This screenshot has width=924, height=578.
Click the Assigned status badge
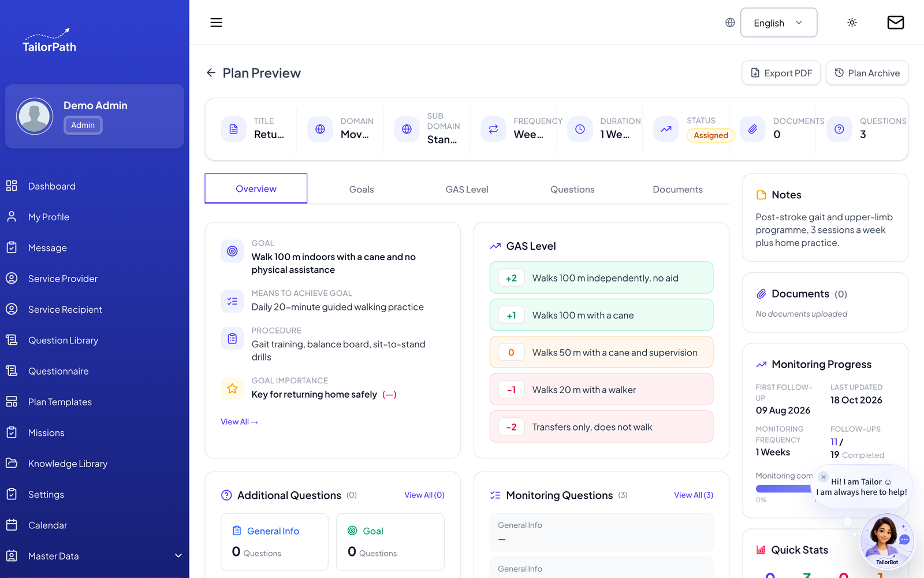pyautogui.click(x=711, y=135)
